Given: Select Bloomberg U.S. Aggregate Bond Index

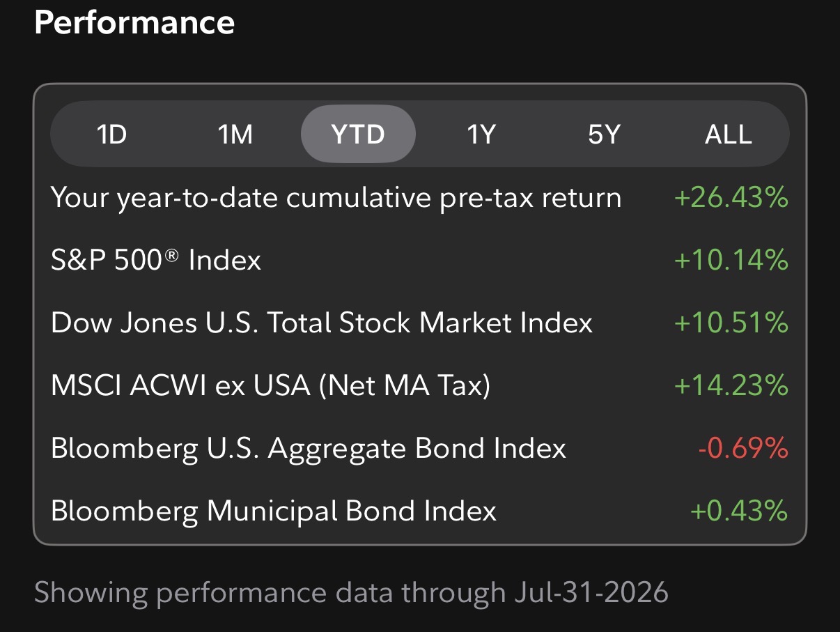Looking at the screenshot, I should pyautogui.click(x=309, y=448).
